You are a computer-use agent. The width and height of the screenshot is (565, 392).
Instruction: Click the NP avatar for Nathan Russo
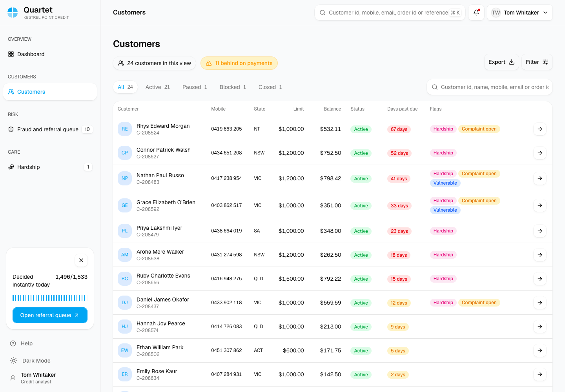point(125,178)
